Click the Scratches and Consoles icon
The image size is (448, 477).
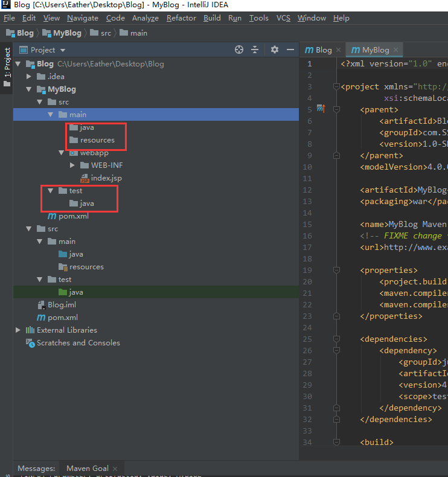point(30,343)
